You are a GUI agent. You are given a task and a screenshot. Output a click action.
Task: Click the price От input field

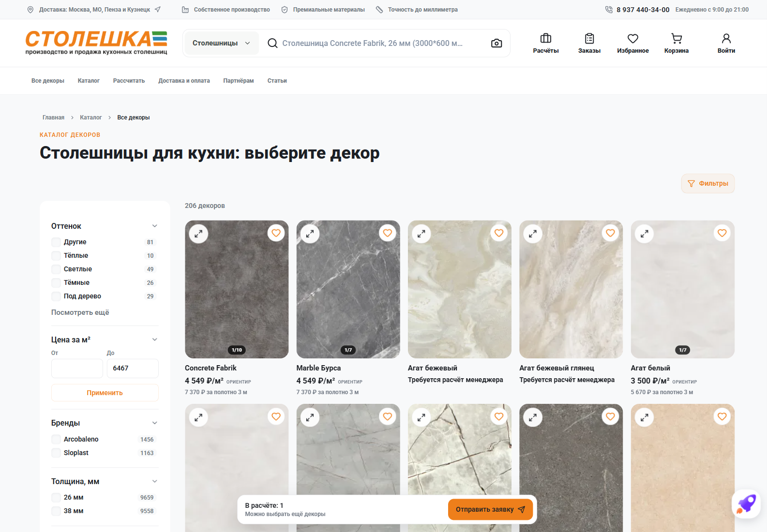coord(77,368)
